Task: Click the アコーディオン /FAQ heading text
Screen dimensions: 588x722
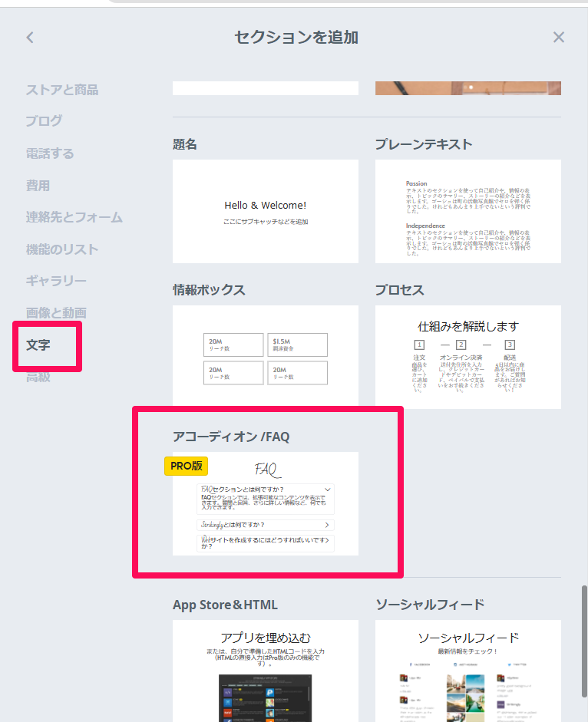Action: [x=231, y=437]
